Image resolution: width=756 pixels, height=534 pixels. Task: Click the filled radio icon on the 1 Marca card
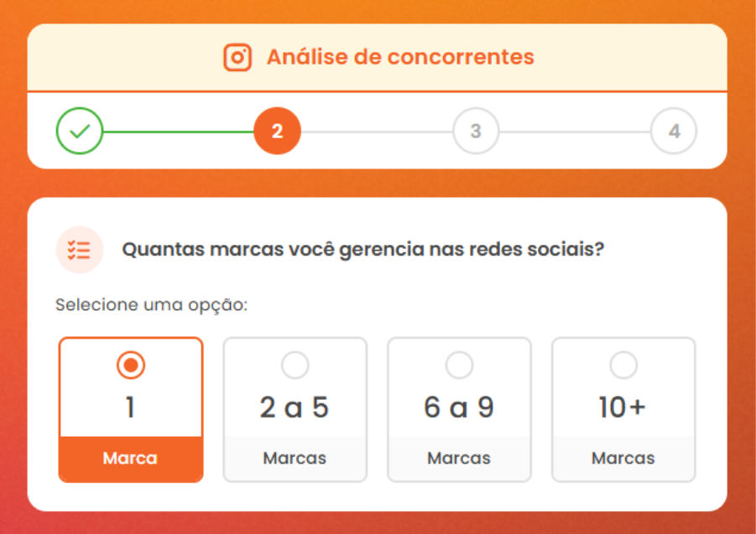pyautogui.click(x=130, y=366)
